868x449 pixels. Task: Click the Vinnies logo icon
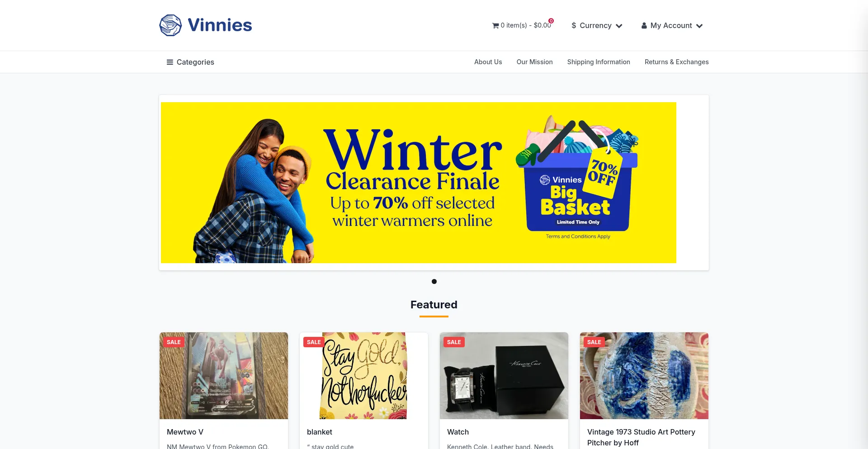pos(170,25)
